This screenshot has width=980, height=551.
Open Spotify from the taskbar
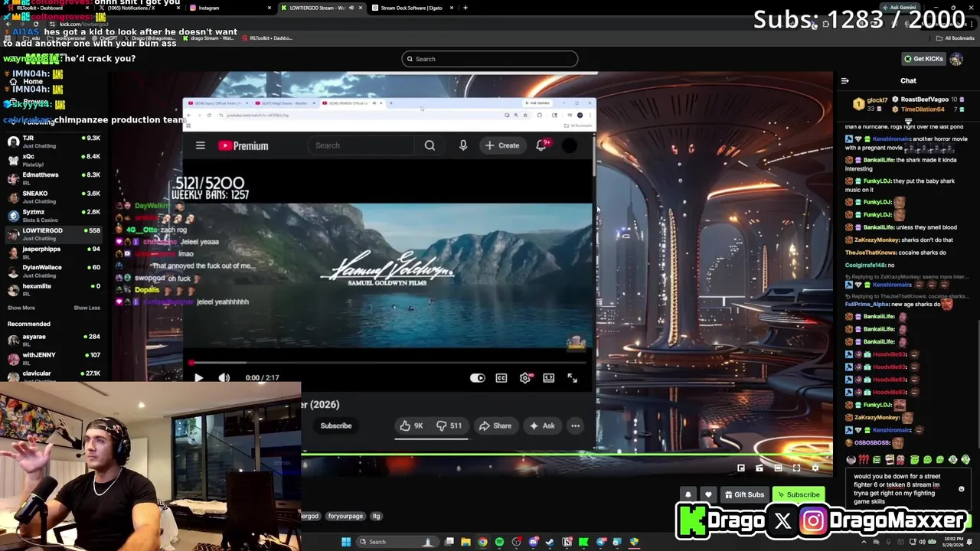tap(499, 542)
